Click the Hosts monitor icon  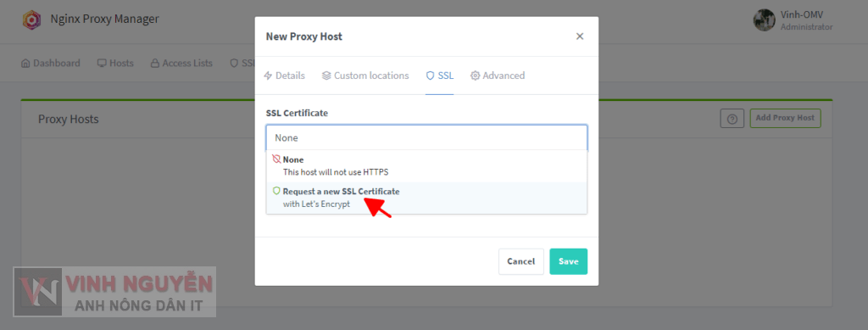[x=102, y=63]
